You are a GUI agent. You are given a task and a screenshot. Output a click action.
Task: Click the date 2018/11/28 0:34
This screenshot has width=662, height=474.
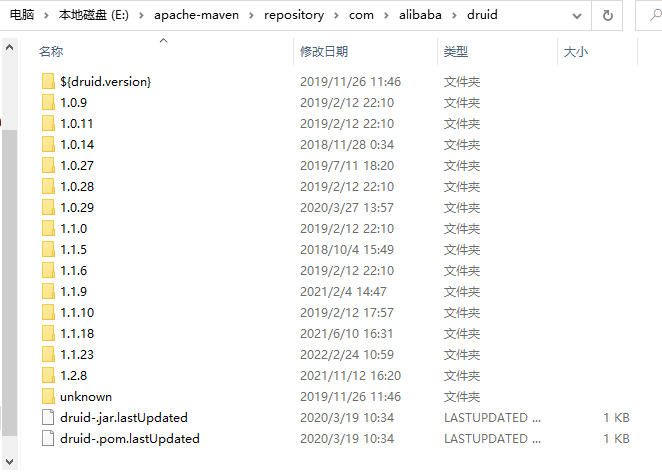[347, 144]
